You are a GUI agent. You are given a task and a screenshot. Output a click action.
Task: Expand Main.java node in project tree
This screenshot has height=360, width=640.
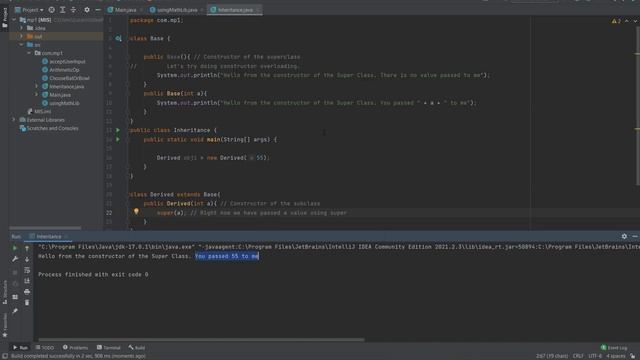(x=36, y=95)
